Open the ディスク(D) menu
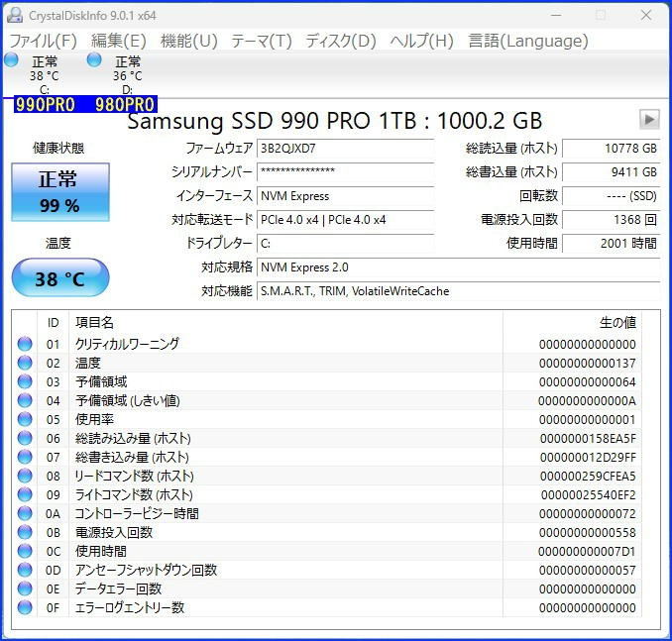 coord(341,41)
